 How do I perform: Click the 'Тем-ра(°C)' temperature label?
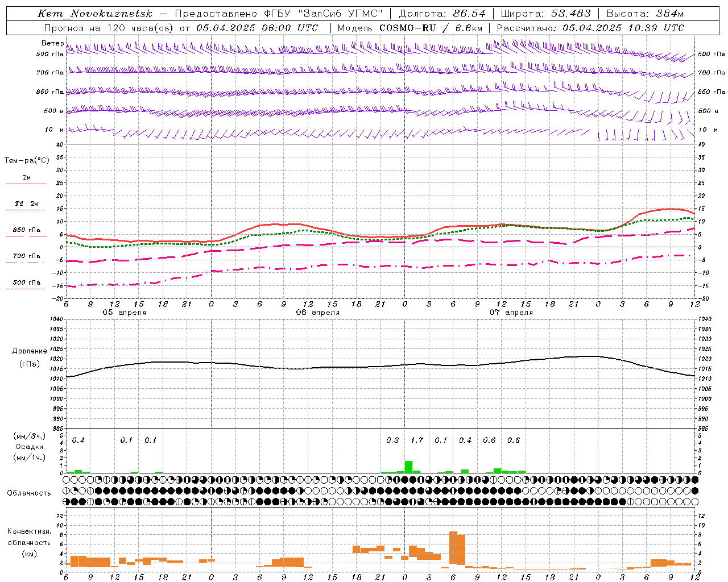click(27, 161)
